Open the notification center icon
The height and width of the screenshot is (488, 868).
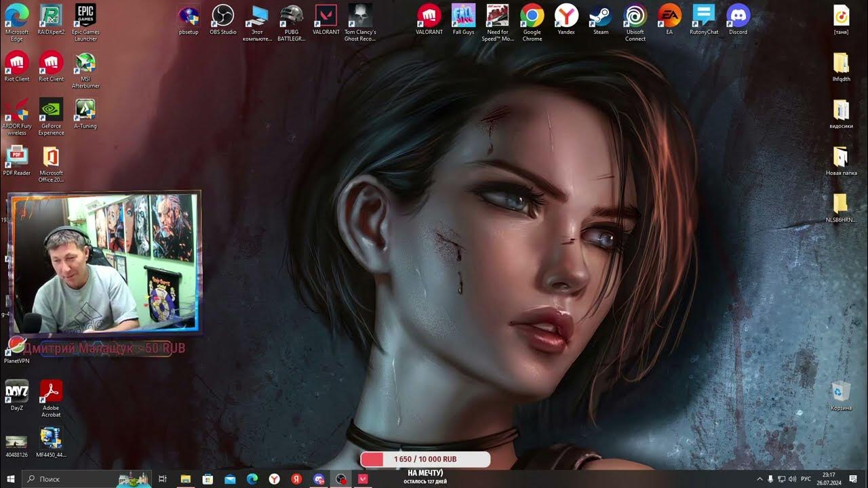click(853, 479)
